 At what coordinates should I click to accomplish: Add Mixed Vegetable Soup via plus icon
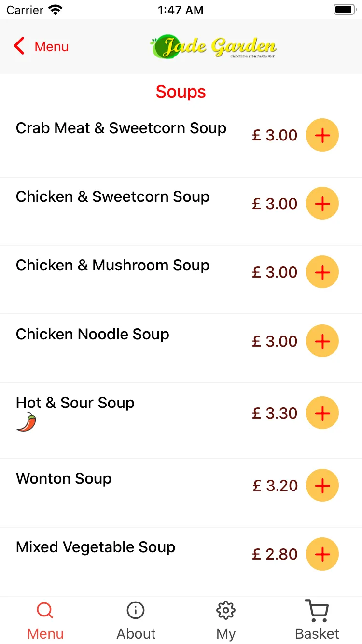pos(322,554)
